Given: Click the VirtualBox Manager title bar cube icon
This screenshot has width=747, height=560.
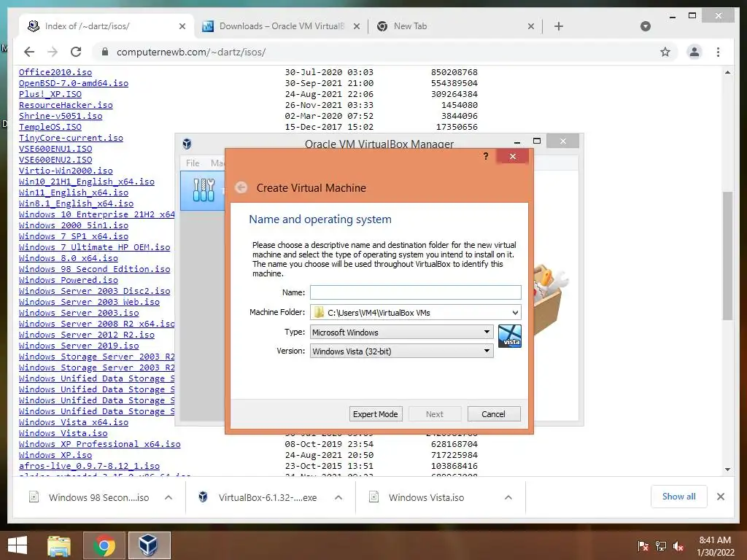Looking at the screenshot, I should (187, 144).
